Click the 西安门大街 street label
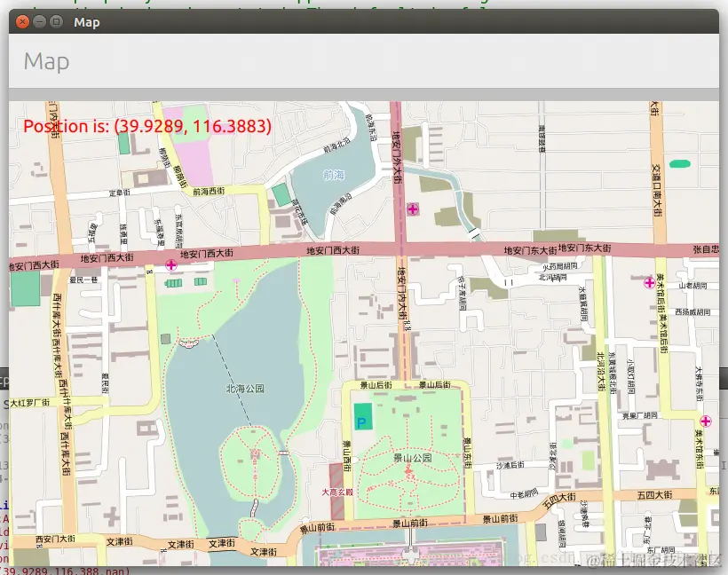728x575 pixels. (x=55, y=539)
